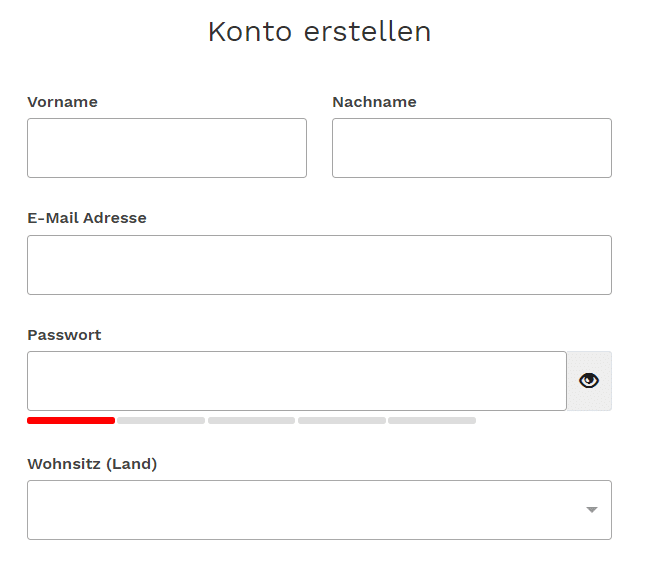Click the word Konto in heading
Screen dimensions: 645x564
click(x=250, y=32)
